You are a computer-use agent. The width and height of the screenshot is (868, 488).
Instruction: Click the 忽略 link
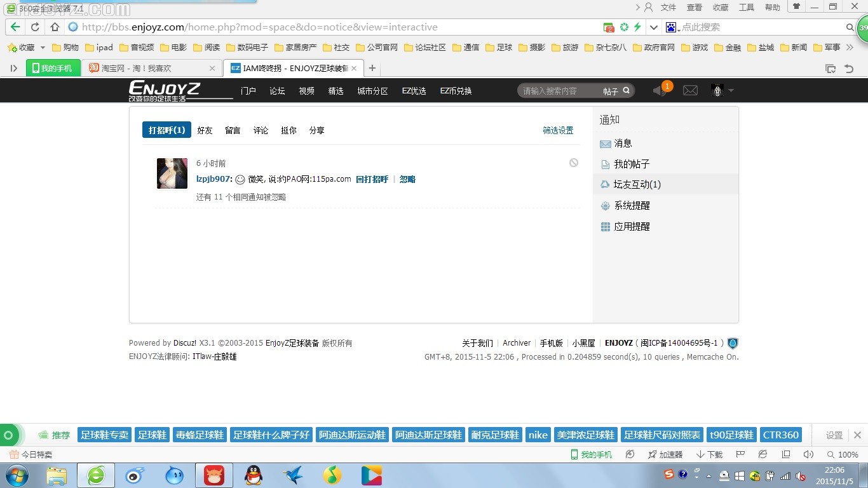pos(407,179)
